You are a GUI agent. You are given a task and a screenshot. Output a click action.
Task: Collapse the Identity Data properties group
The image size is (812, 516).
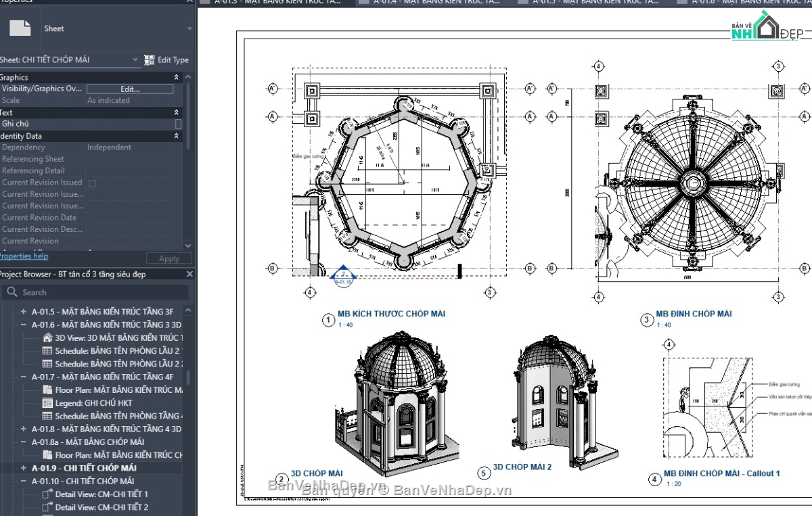177,136
